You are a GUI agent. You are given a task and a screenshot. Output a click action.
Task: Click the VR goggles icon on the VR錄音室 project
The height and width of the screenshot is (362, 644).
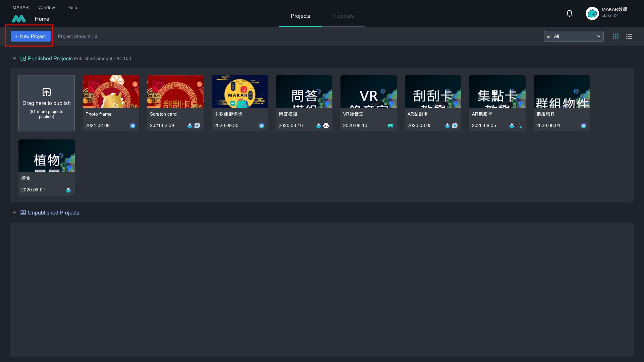tap(390, 126)
